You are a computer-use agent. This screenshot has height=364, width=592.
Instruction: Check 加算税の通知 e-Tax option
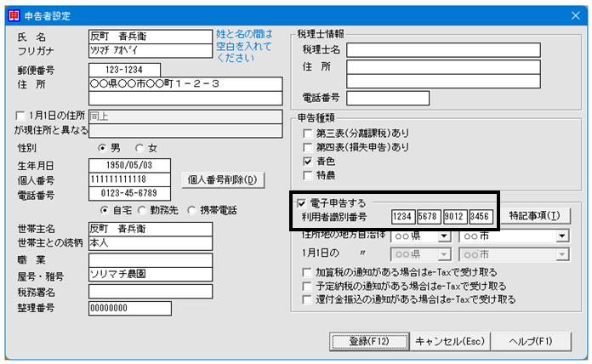(x=307, y=272)
